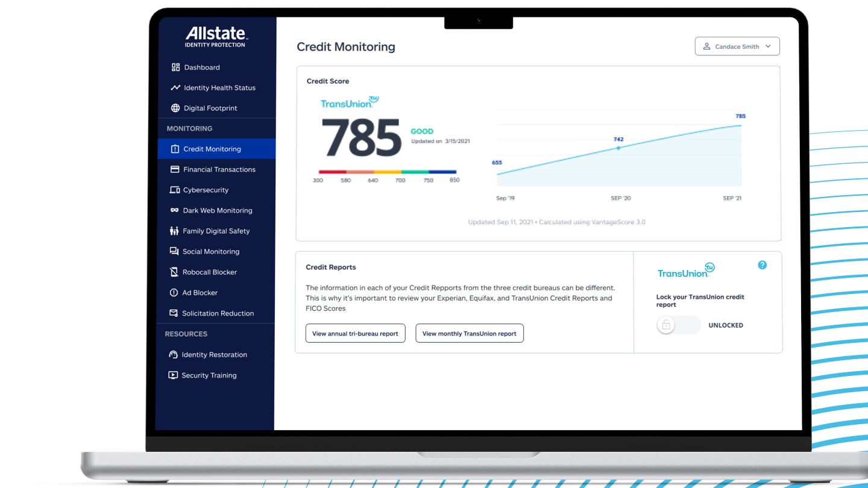Click the TransUnion logo in Credit Score card
This screenshot has height=488, width=868.
click(x=350, y=102)
